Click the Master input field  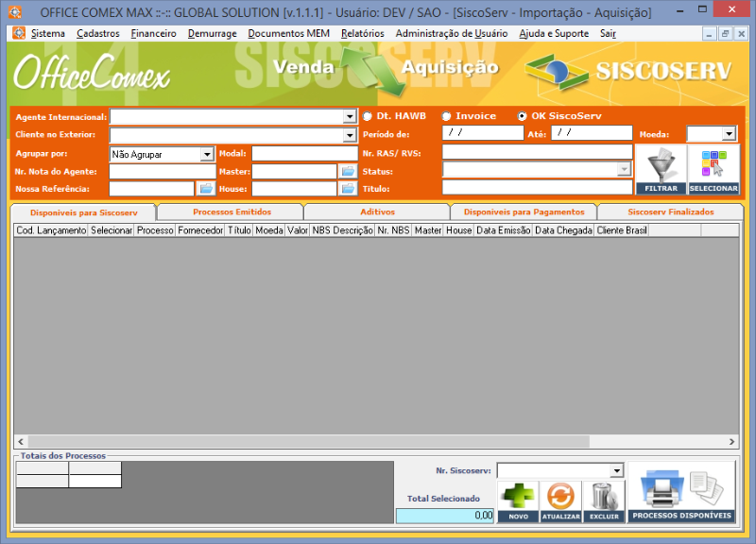pyautogui.click(x=294, y=172)
